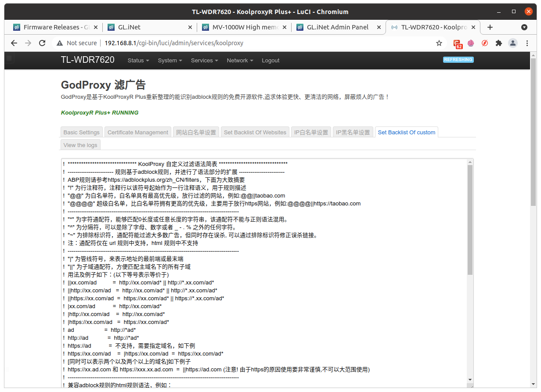Open a new tab with the plus icon
Viewport: 541px width, 392px height.
pos(490,27)
